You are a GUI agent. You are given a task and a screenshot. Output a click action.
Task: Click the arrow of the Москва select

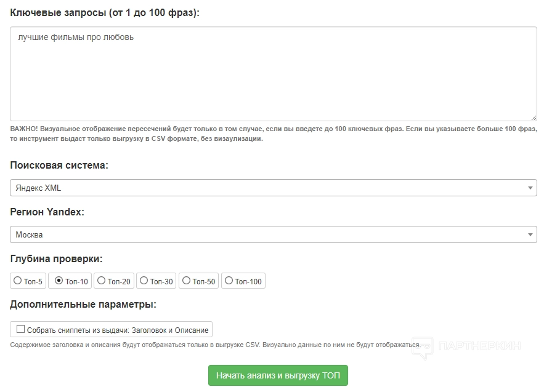pyautogui.click(x=530, y=234)
